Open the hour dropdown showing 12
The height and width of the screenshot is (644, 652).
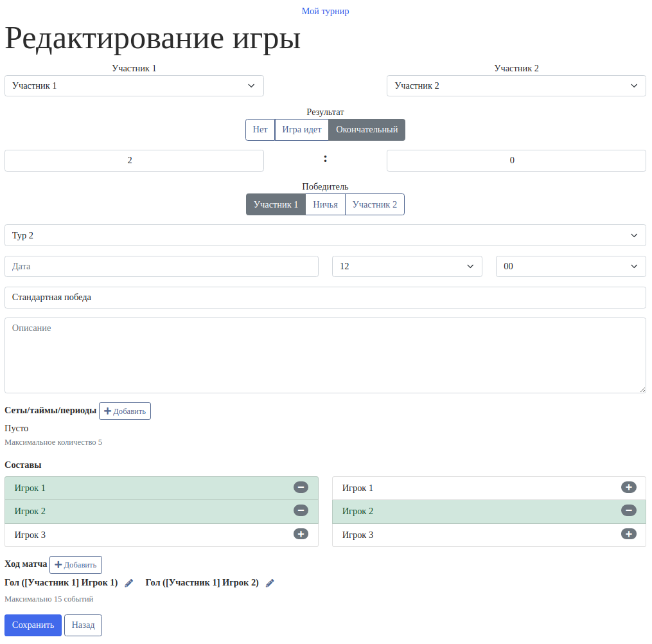(407, 266)
